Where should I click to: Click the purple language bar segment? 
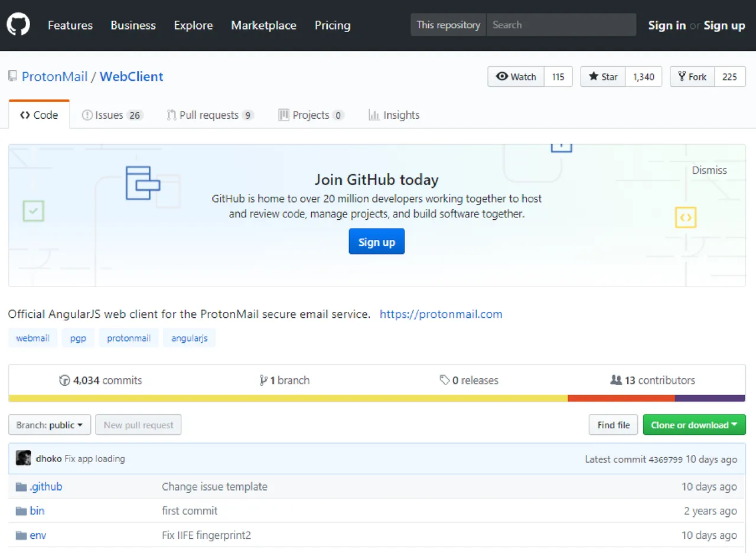[710, 398]
